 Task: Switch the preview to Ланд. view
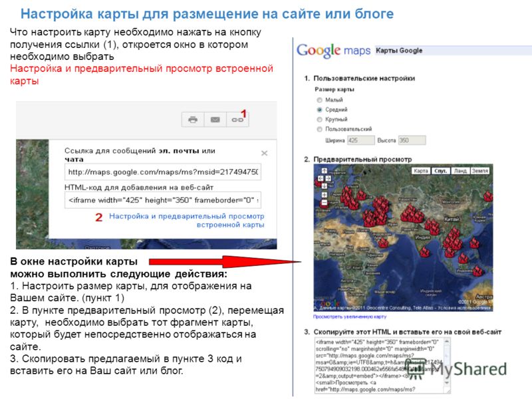pos(460,171)
